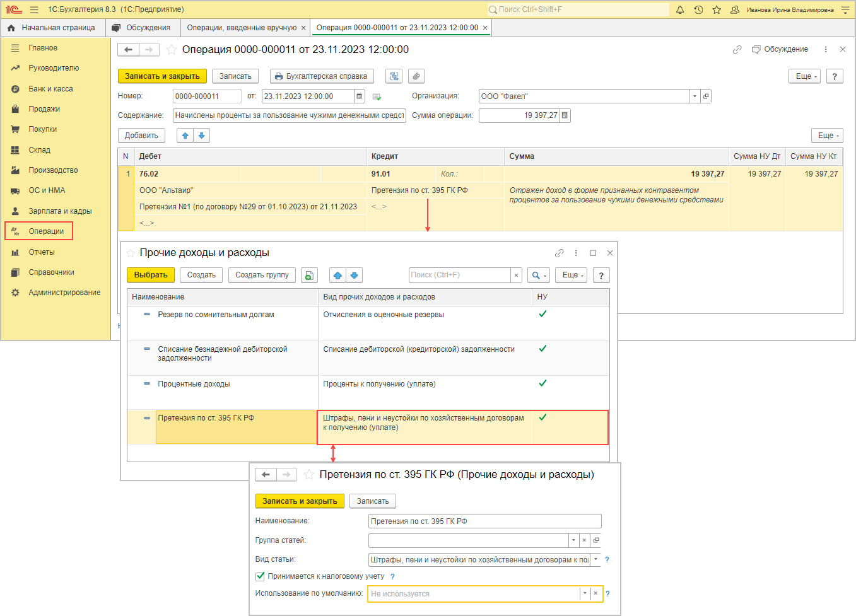Click the green icon in Прочие доходы и расходы toolbar
856x616 pixels.
click(x=309, y=276)
